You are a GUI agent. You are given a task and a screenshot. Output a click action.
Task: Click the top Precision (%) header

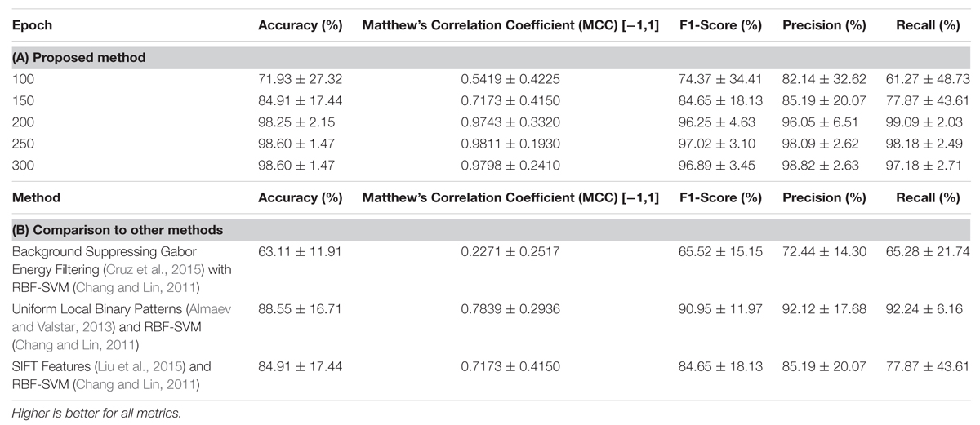(x=824, y=26)
